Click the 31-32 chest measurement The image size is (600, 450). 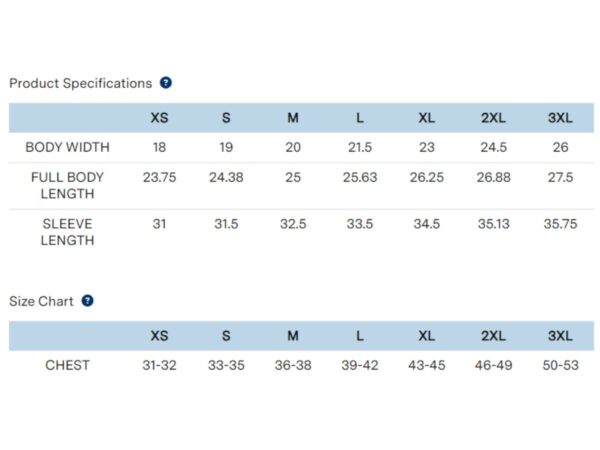(x=159, y=365)
